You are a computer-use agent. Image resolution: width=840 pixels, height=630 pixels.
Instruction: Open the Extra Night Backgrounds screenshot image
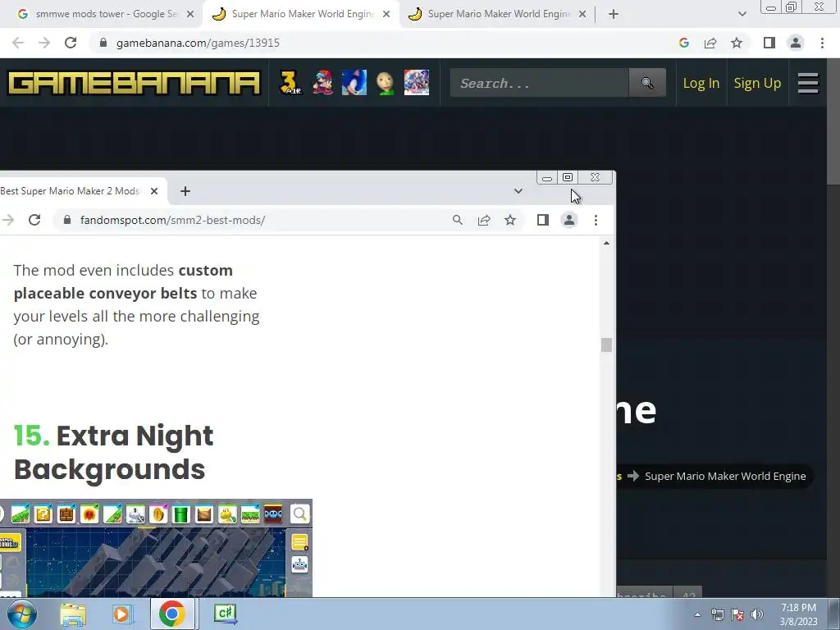tap(156, 548)
